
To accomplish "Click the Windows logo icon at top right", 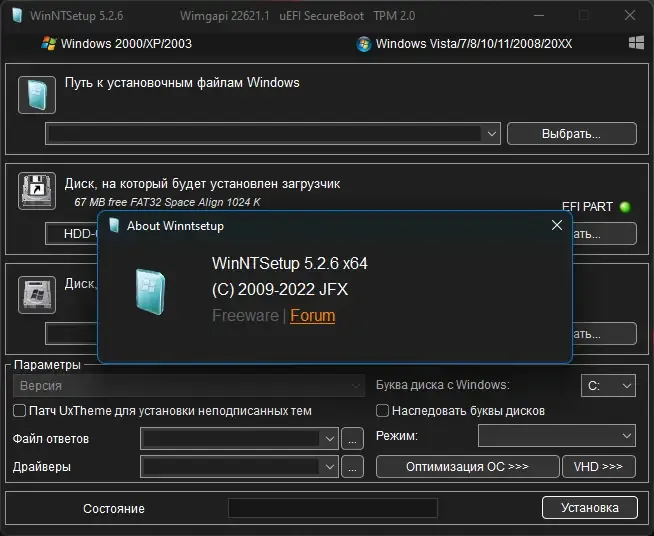I will [636, 43].
